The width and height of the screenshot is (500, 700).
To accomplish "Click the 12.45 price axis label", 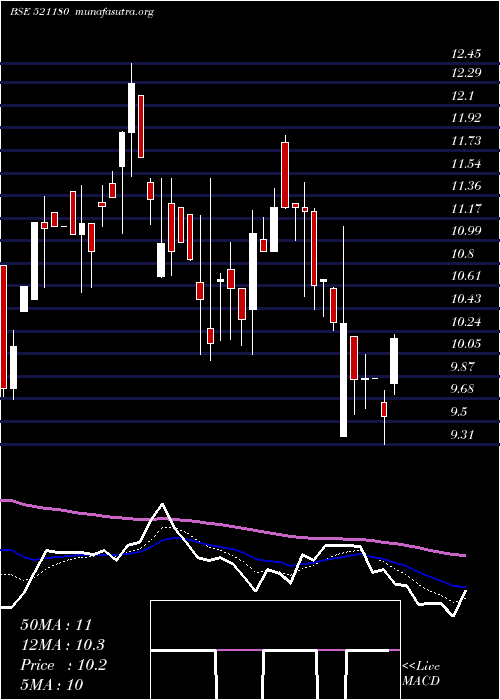I will [466, 54].
